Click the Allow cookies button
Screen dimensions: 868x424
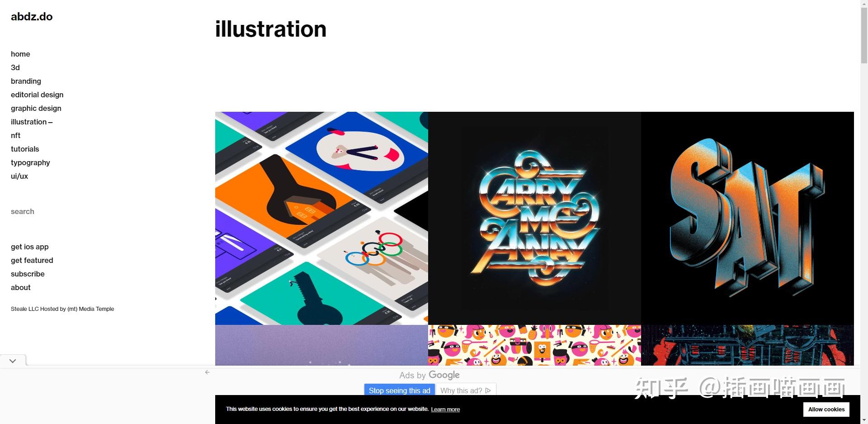[x=826, y=409]
